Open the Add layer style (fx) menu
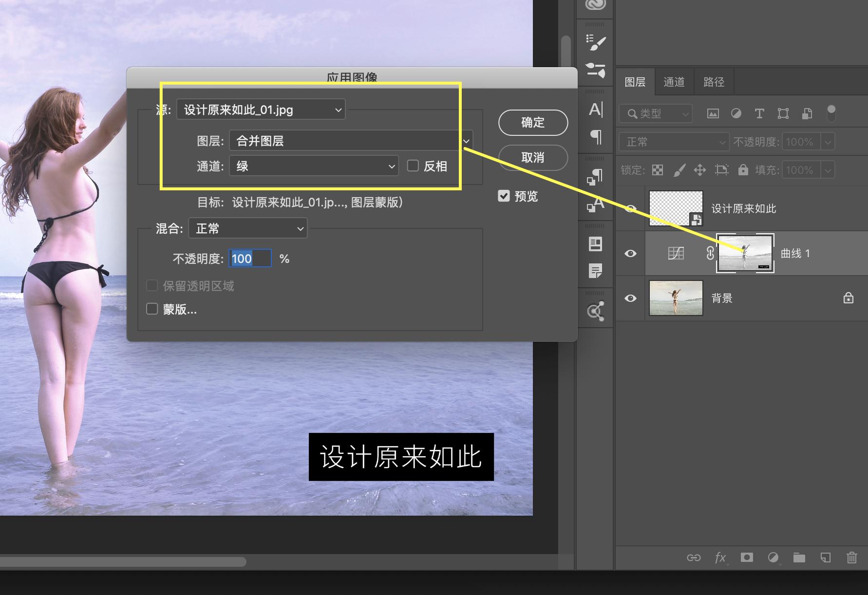868x595 pixels. [720, 558]
